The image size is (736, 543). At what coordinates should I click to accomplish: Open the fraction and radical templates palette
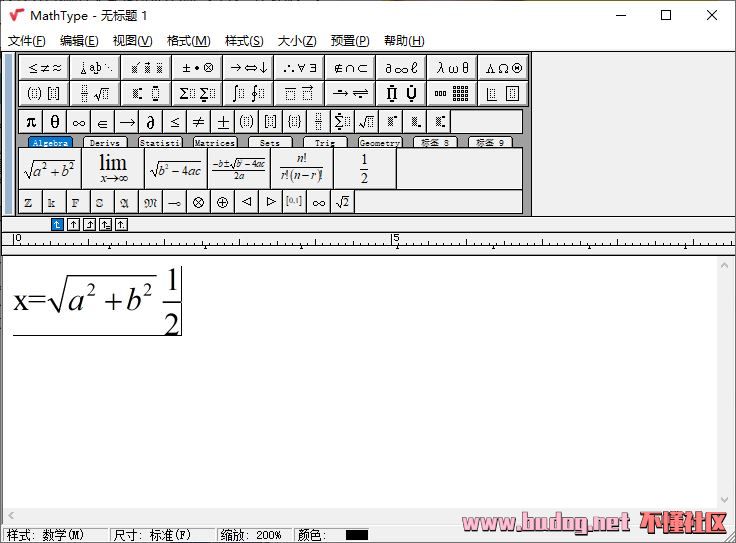coord(95,94)
